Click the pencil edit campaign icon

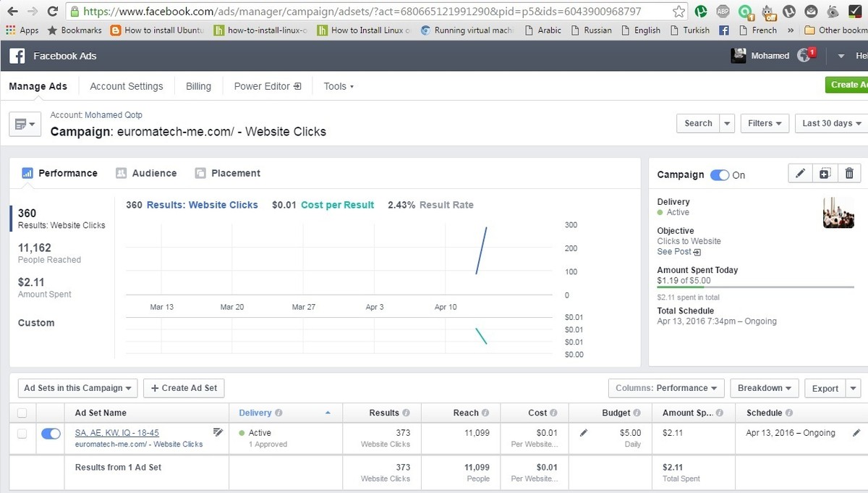tap(800, 174)
